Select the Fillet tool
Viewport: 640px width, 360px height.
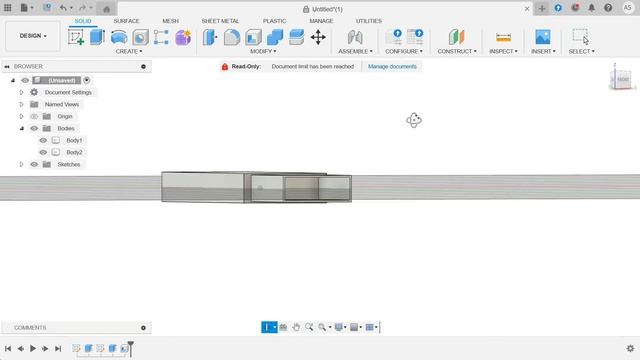click(x=231, y=37)
